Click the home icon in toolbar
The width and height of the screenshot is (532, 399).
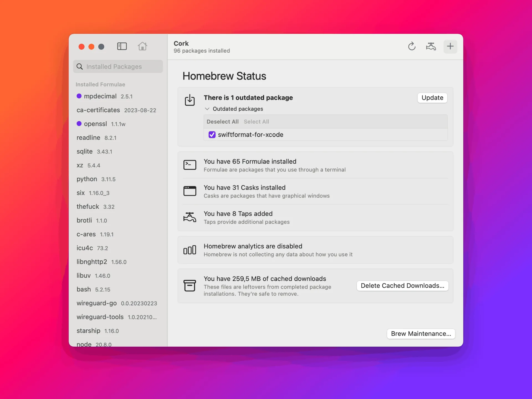click(x=142, y=46)
